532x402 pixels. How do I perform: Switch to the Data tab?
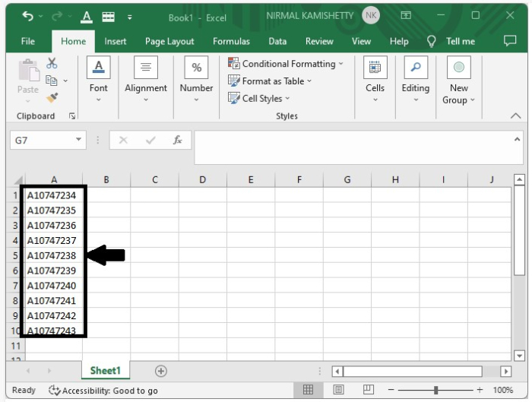(277, 41)
